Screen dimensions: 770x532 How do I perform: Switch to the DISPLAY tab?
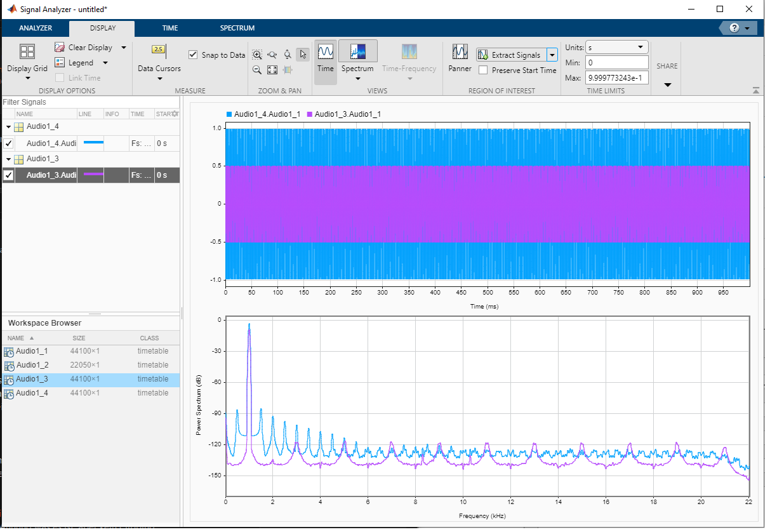tap(102, 28)
